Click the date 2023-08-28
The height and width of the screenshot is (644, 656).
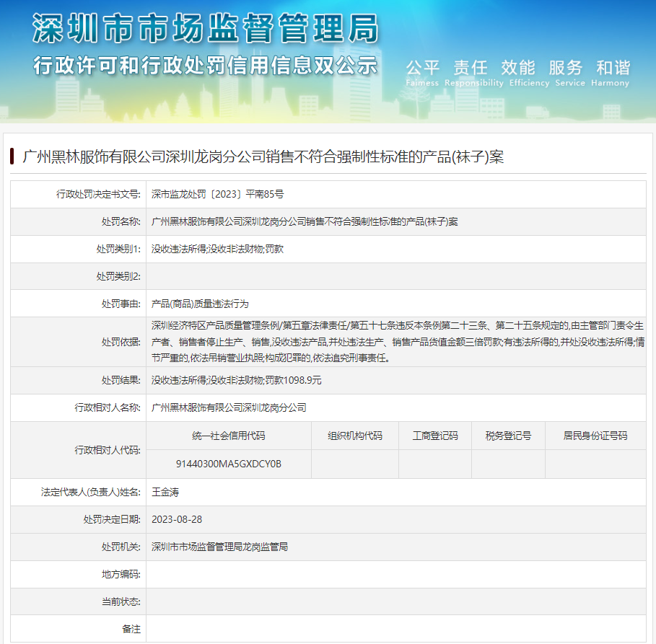(177, 520)
